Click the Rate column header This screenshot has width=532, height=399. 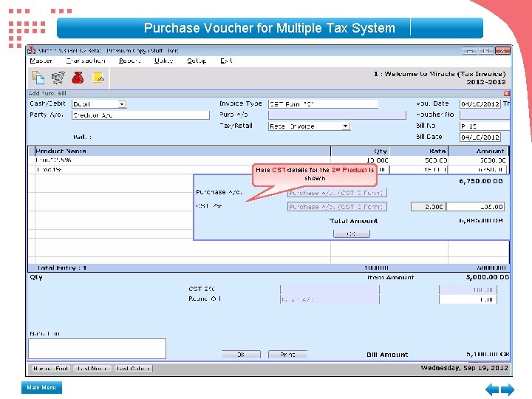419,151
